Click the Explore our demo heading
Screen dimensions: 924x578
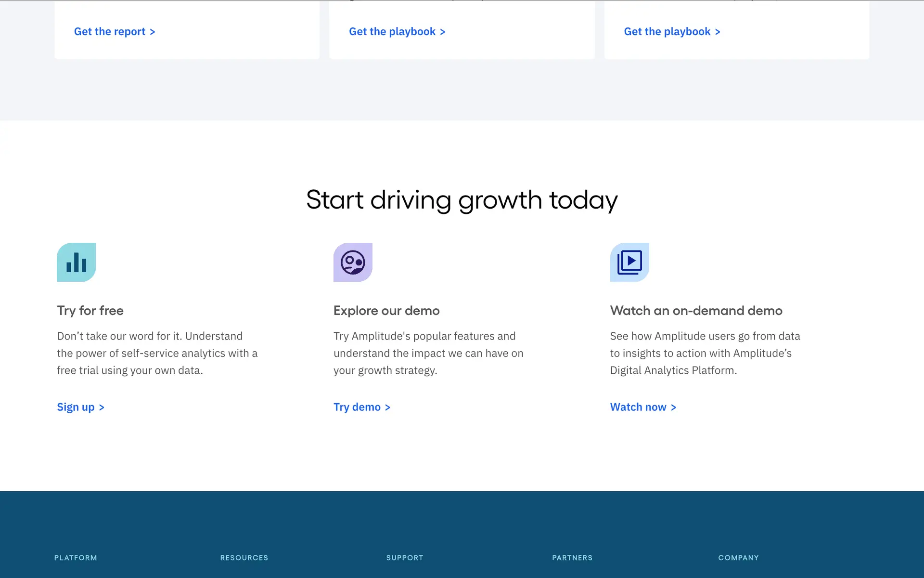point(386,311)
